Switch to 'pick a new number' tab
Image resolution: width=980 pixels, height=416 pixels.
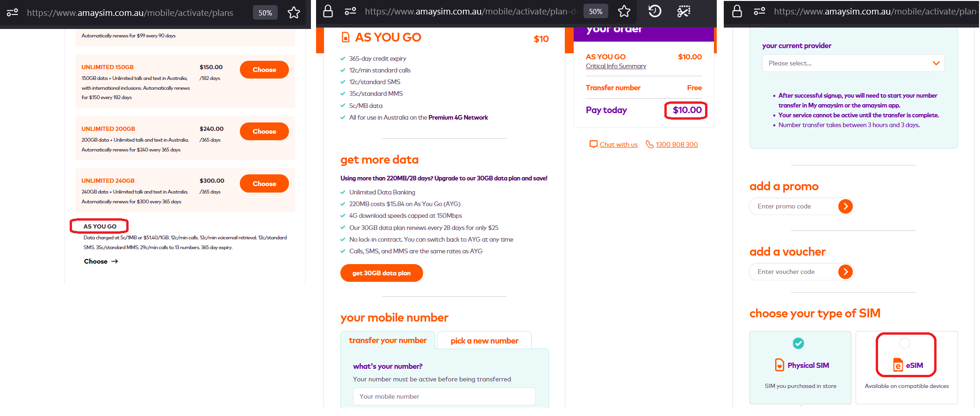tap(484, 341)
